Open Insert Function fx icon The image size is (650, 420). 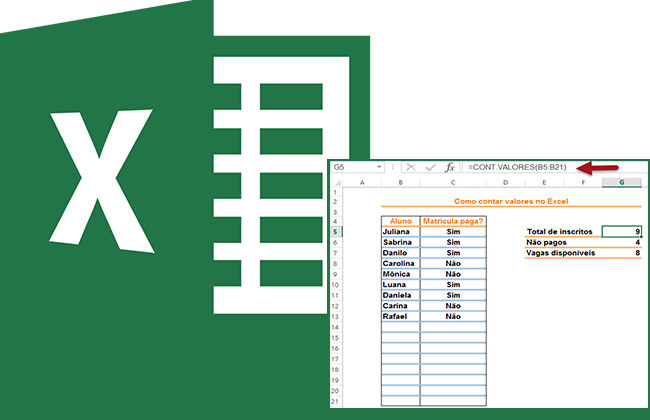[x=450, y=167]
